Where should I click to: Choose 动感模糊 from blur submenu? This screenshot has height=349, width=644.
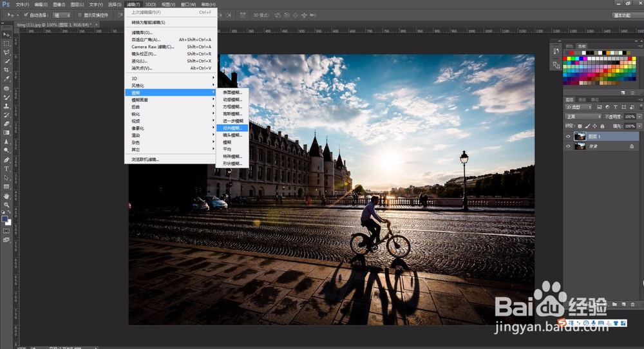(x=232, y=100)
